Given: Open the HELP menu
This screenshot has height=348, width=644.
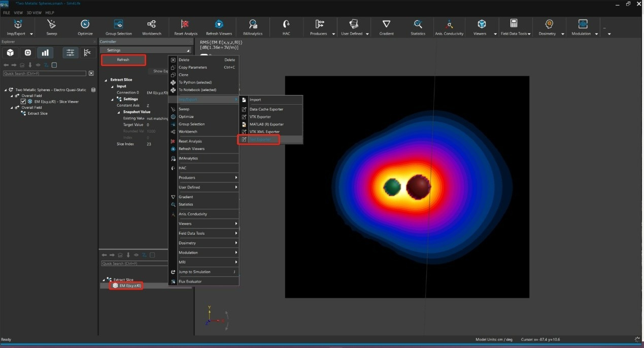Looking at the screenshot, I should pos(50,13).
